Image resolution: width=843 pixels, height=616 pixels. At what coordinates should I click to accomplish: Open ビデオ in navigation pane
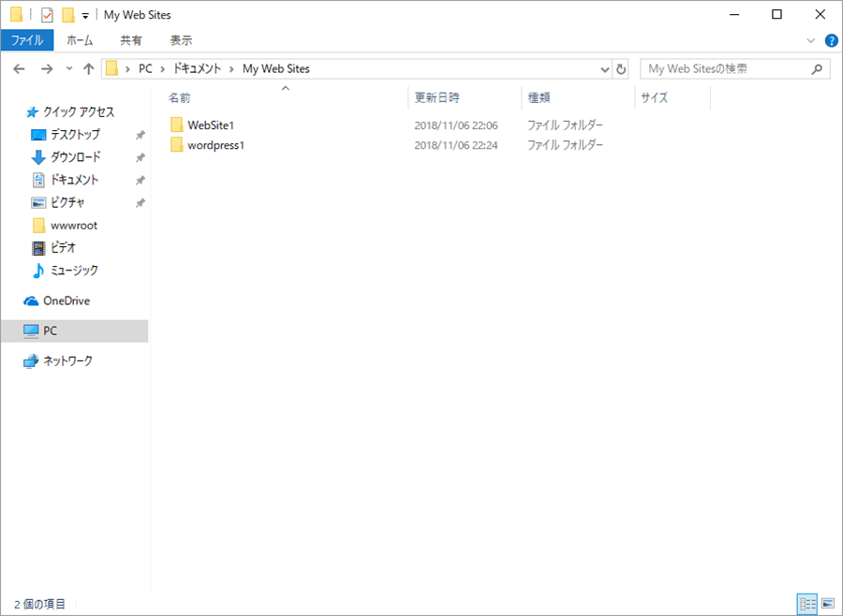pyautogui.click(x=63, y=248)
